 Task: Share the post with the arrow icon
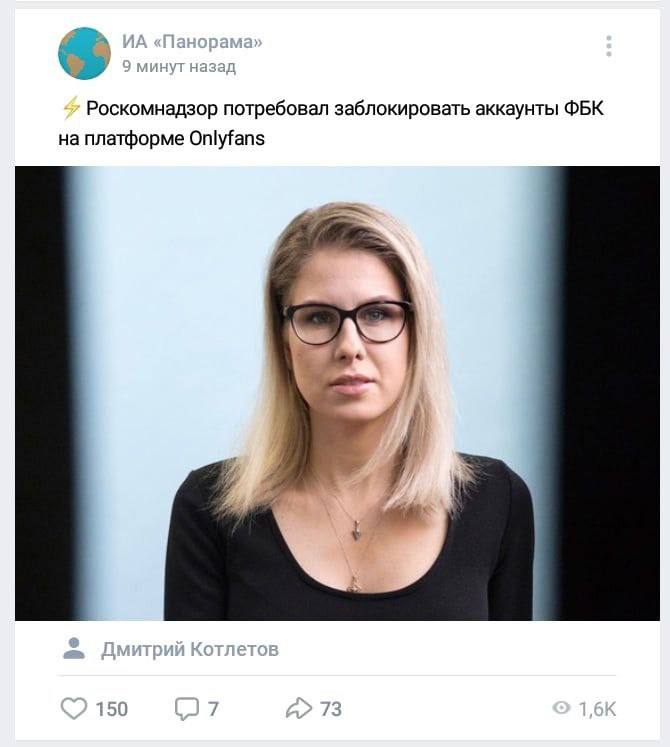[299, 708]
